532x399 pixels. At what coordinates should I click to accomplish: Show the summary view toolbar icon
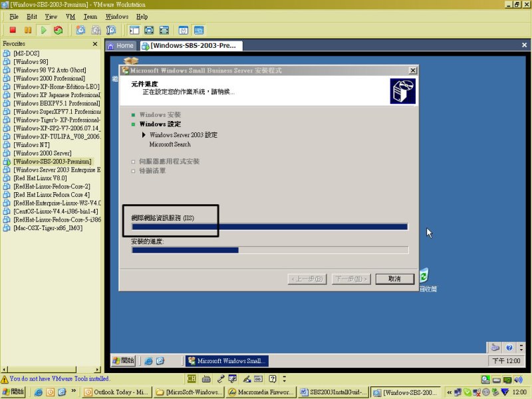[184, 30]
